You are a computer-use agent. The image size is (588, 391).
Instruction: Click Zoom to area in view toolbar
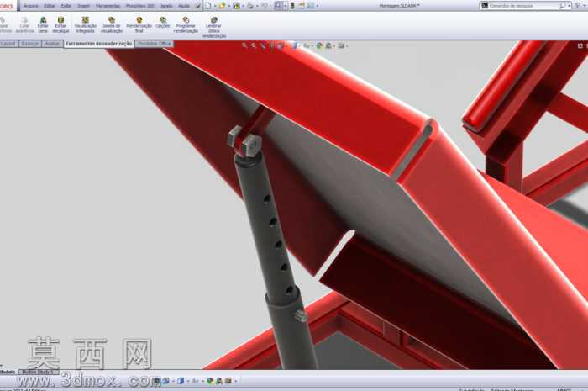[x=254, y=45]
